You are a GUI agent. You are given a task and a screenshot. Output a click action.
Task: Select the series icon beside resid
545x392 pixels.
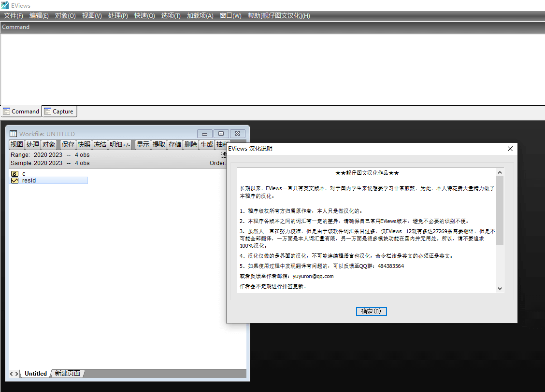click(x=14, y=181)
